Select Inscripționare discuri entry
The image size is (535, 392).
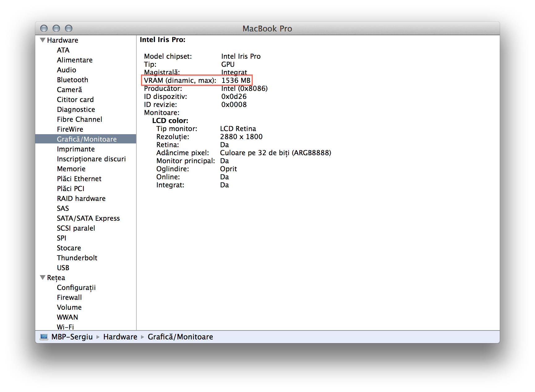[x=91, y=159]
